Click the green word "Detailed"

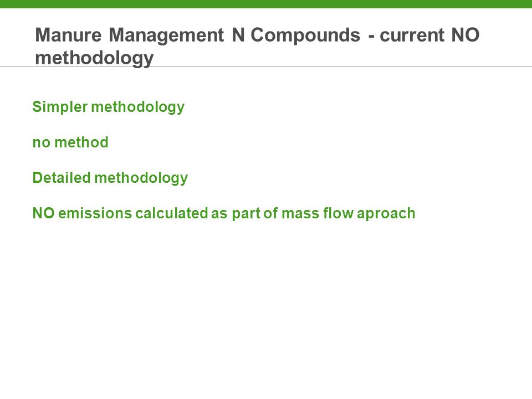pos(62,178)
